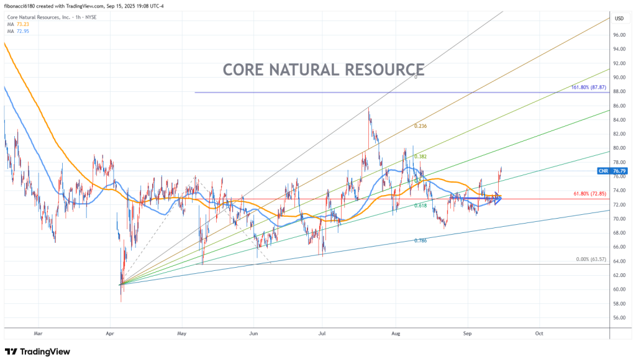Click the Aug label on time axis

(x=396, y=334)
